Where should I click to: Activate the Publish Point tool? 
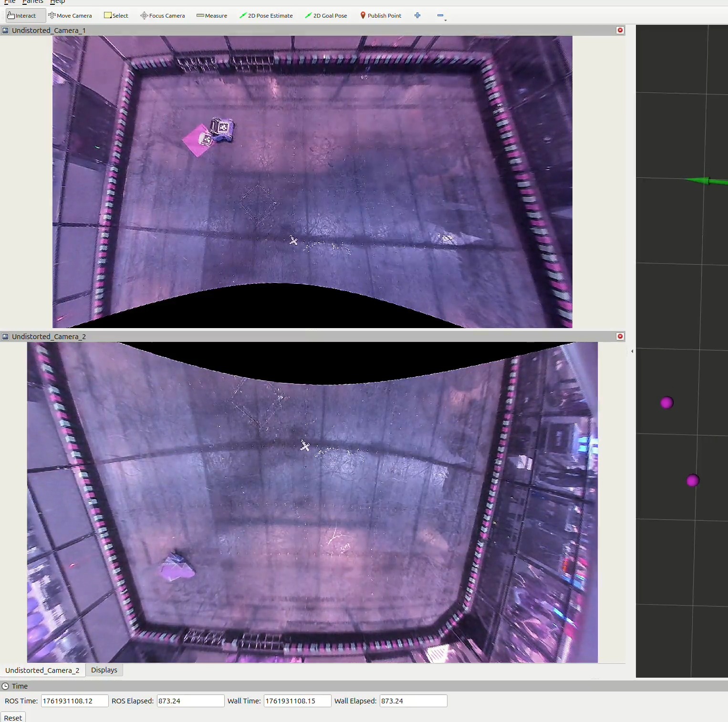(x=381, y=16)
